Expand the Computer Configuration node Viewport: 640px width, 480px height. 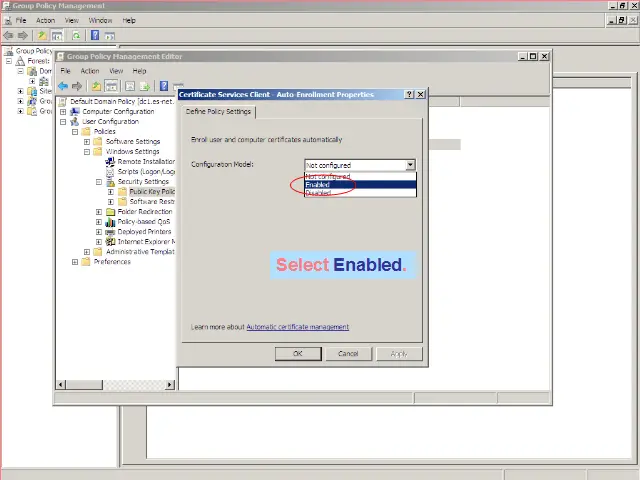click(x=63, y=111)
